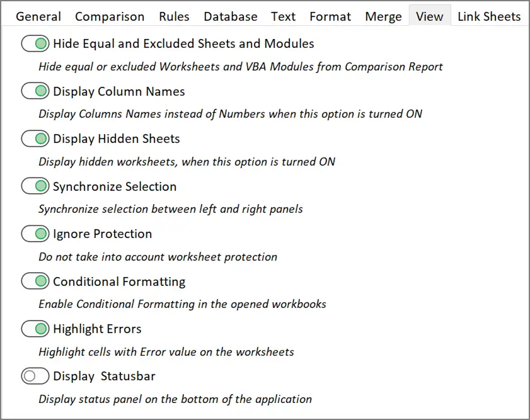Open the Format tab
Screen dimensions: 530x420
tap(330, 16)
